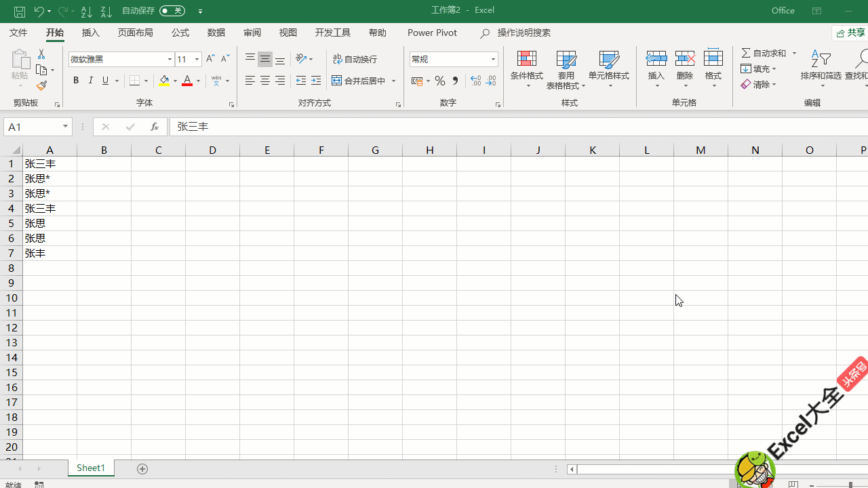Viewport: 868px width, 488px height.
Task: Click the Decrease font size icon
Action: (x=225, y=59)
